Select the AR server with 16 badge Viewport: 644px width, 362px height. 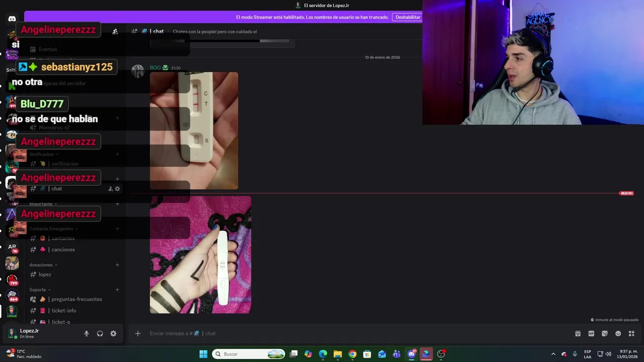(x=12, y=247)
